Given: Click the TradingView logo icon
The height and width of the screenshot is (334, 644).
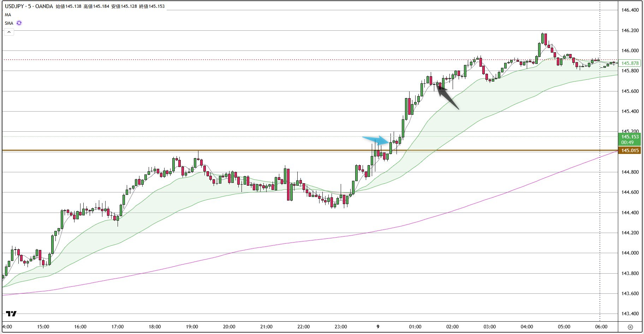Looking at the screenshot, I should coord(11,314).
